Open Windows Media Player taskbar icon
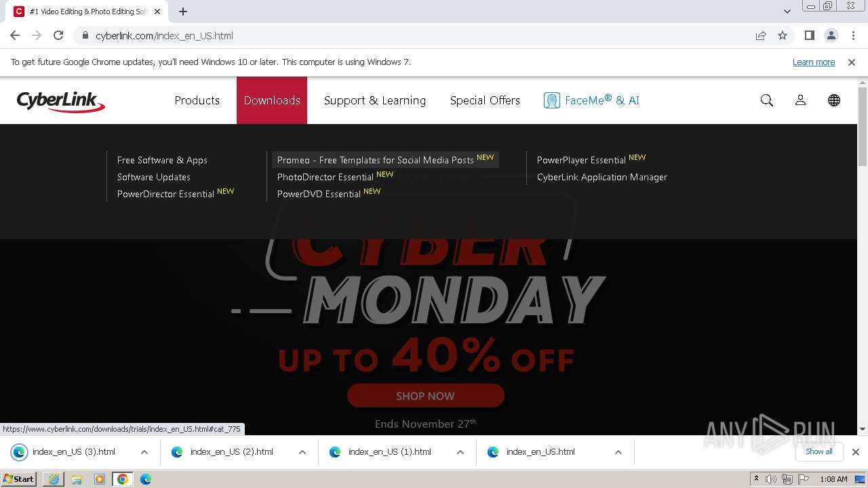Screen dimensions: 868x488 [x=100, y=479]
